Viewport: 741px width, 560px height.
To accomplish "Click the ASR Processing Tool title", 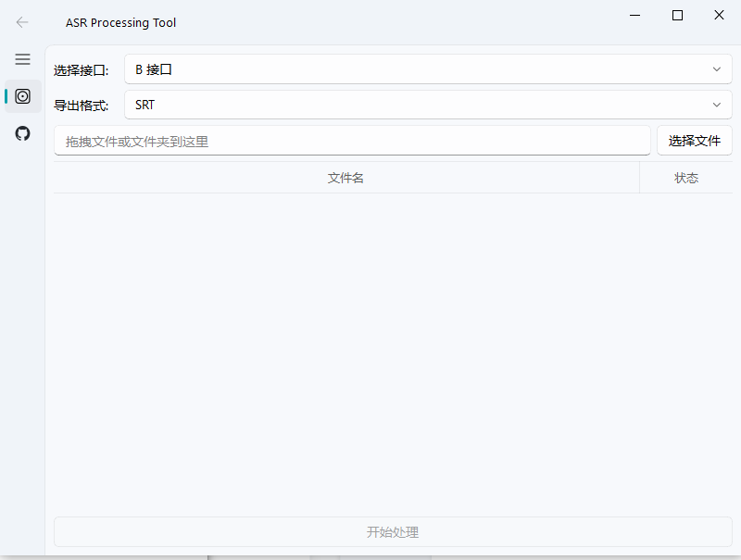I will point(121,22).
